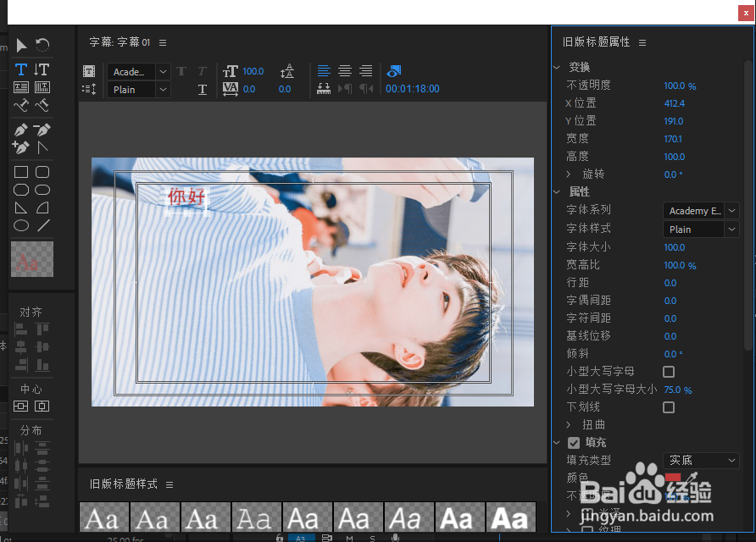
Task: Open the 旧版标题属性 panel menu
Action: click(642, 43)
